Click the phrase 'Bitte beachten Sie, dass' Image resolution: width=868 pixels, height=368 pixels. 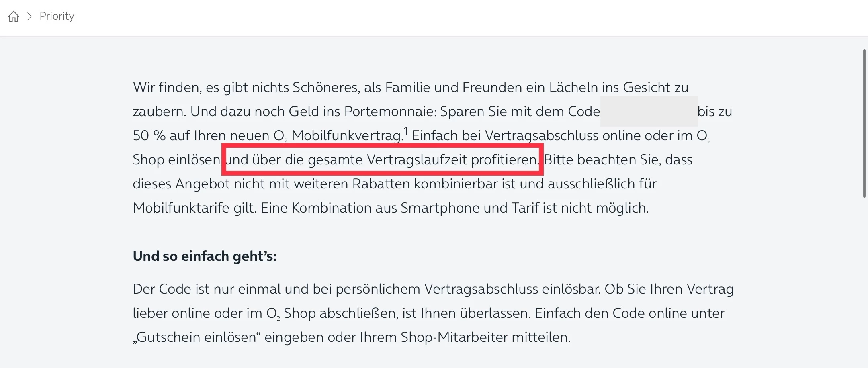618,159
